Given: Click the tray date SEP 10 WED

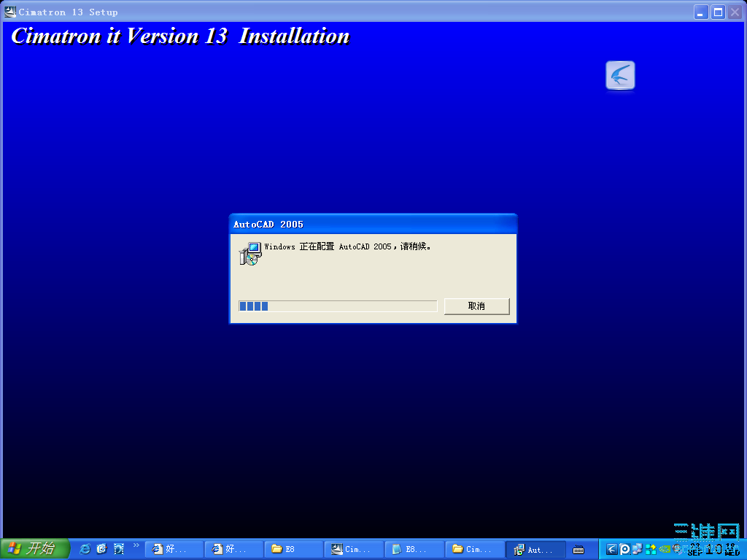Looking at the screenshot, I should 713,550.
